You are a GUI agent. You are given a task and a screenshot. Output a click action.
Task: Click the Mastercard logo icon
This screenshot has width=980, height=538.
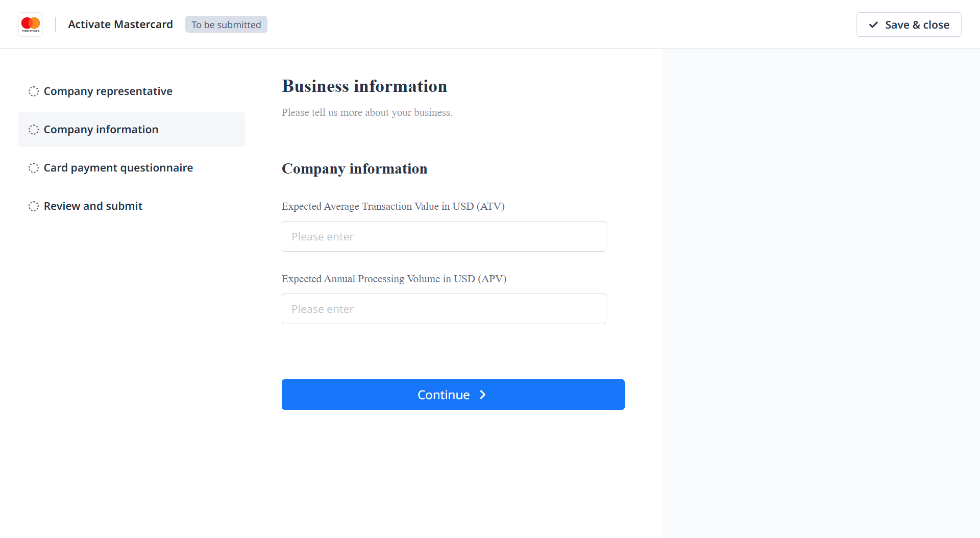coord(31,24)
